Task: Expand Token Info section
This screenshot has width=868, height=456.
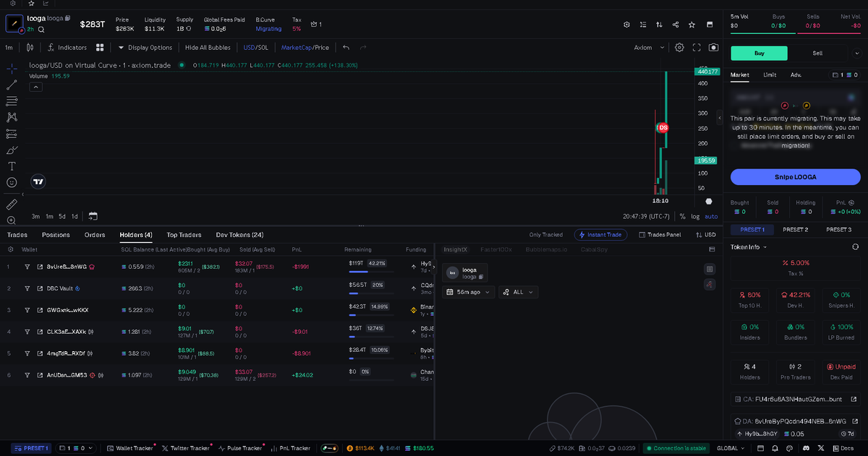Action: point(749,247)
